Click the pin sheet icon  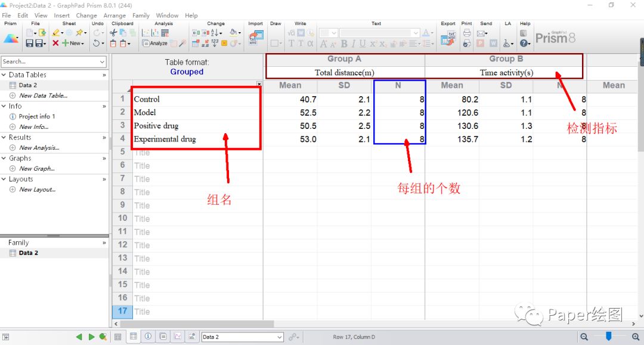(x=80, y=32)
